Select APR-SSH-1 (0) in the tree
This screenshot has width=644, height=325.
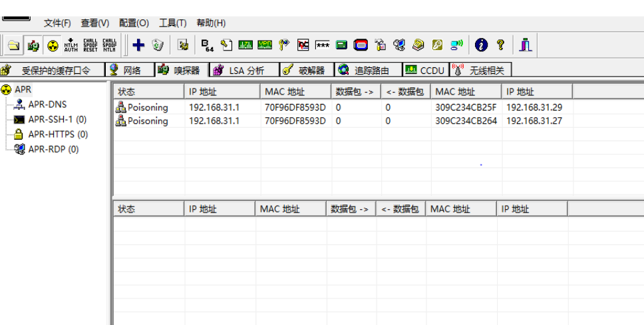click(57, 119)
